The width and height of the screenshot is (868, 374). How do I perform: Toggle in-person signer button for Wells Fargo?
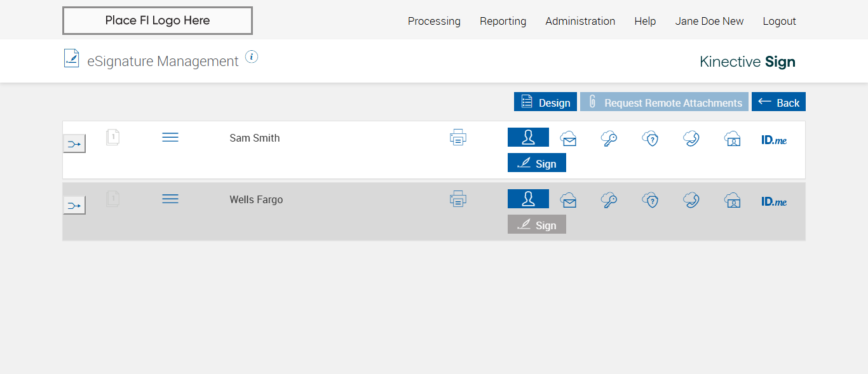click(528, 199)
